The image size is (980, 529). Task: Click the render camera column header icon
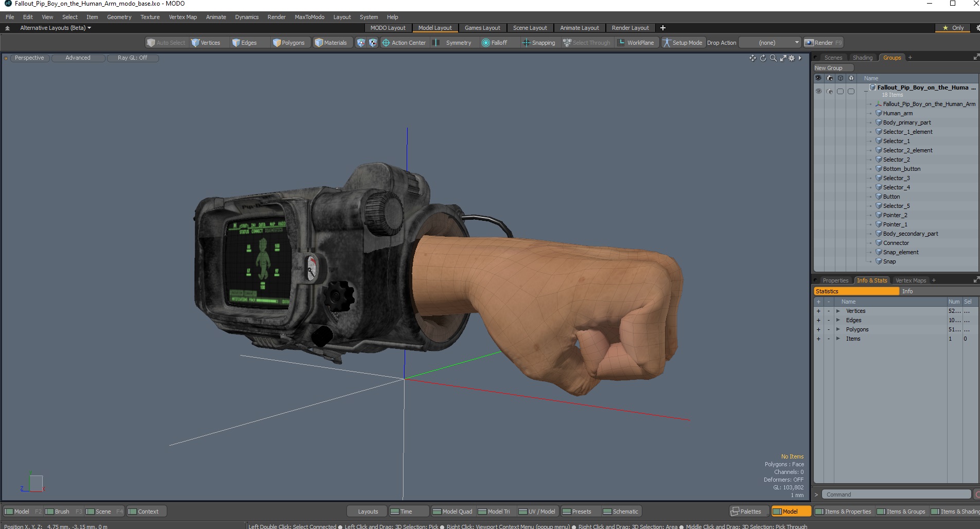click(829, 78)
